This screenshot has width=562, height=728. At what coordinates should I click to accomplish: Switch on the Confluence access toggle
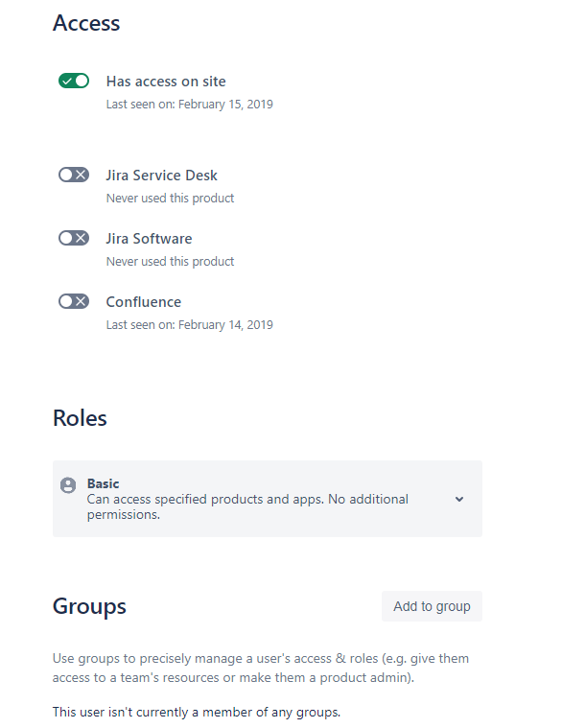[74, 301]
